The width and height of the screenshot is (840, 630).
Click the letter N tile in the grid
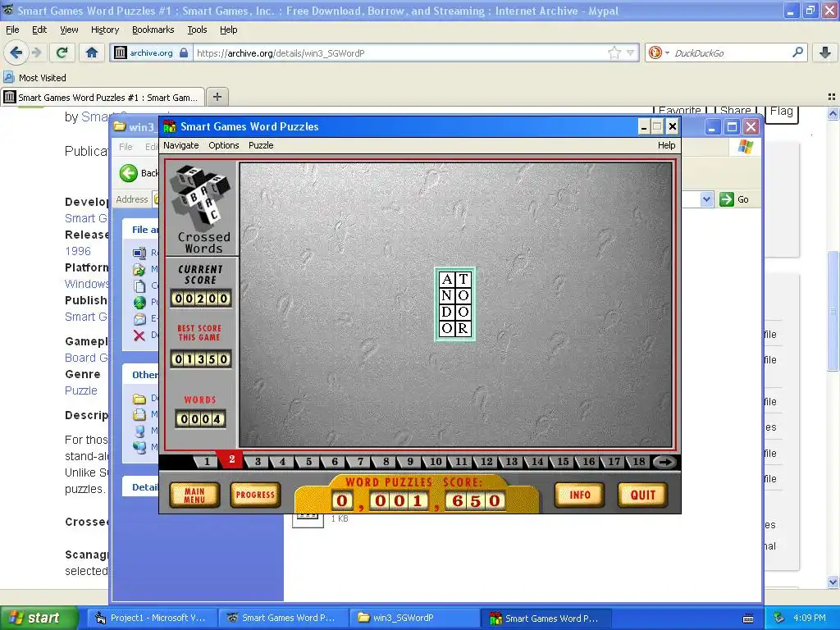pos(447,295)
